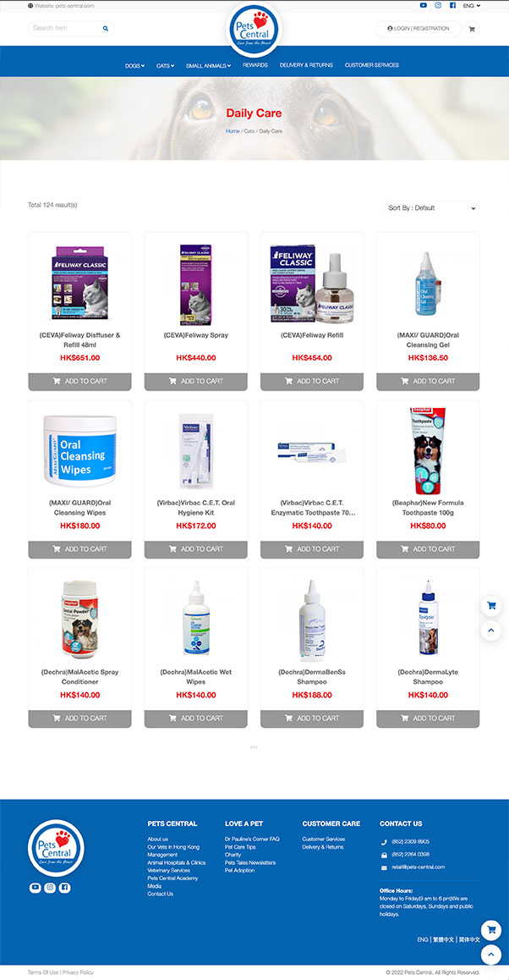Open YouTube link in top bar
The height and width of the screenshot is (980, 509).
(x=424, y=5)
